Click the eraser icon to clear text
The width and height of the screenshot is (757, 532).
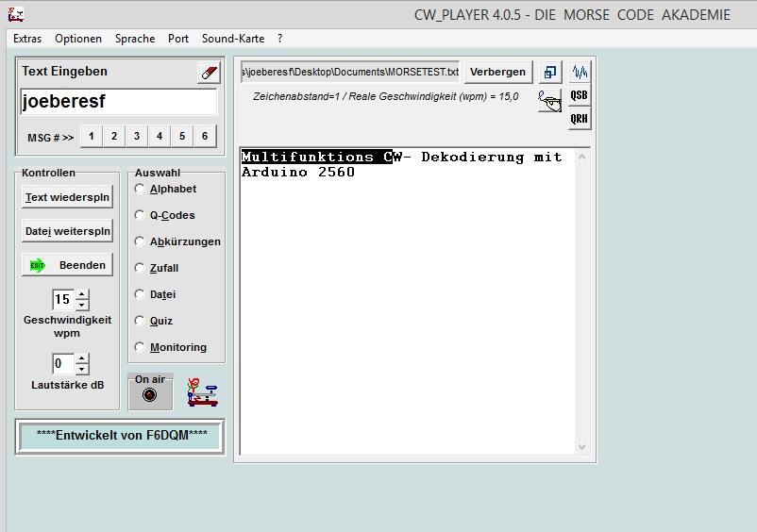(x=209, y=73)
